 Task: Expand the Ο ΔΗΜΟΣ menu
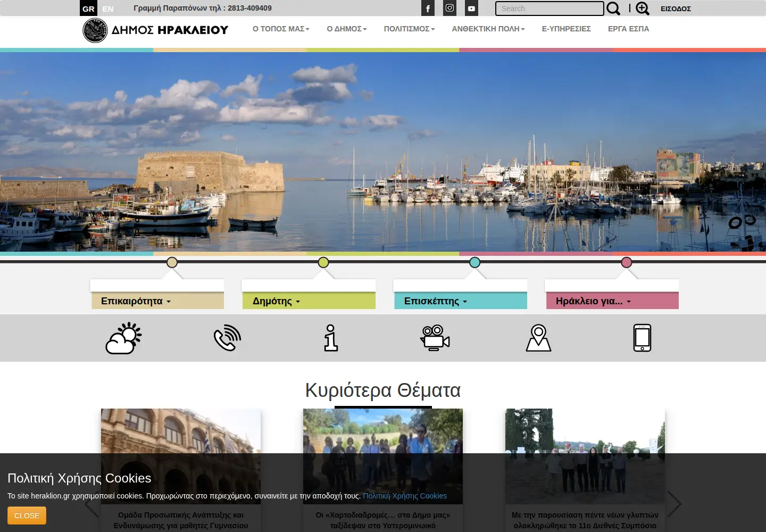[347, 29]
